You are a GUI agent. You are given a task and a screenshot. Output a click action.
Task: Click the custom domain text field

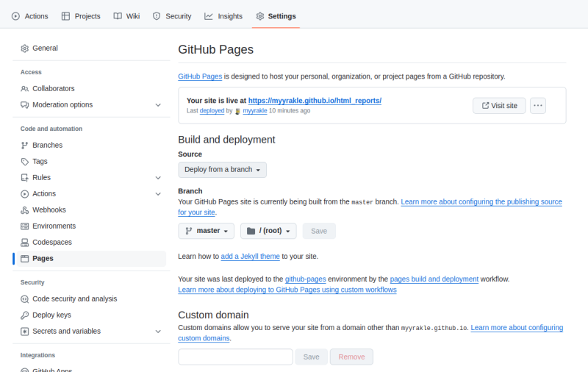(x=235, y=357)
